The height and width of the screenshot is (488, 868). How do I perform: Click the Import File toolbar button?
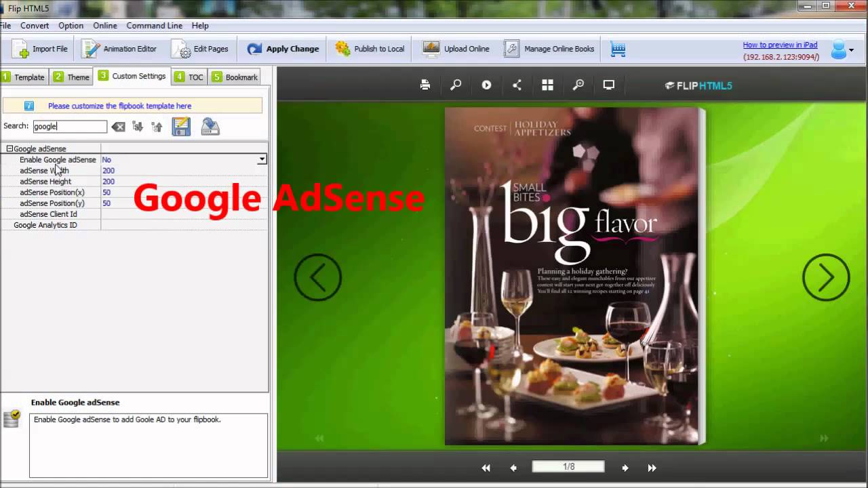pos(40,49)
